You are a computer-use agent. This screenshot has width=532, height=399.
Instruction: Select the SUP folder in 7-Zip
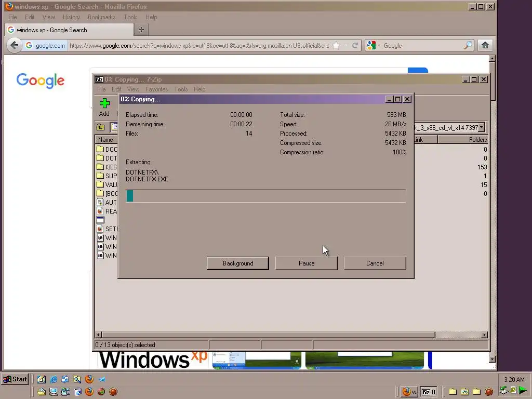(x=106, y=176)
